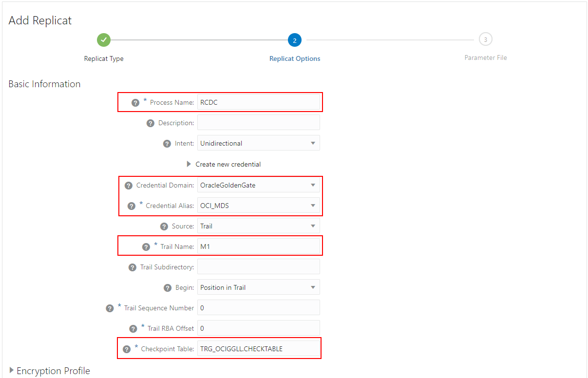Viewport: 588px width, 378px height.
Task: Click the Trail Sequence Number field
Action: (258, 308)
